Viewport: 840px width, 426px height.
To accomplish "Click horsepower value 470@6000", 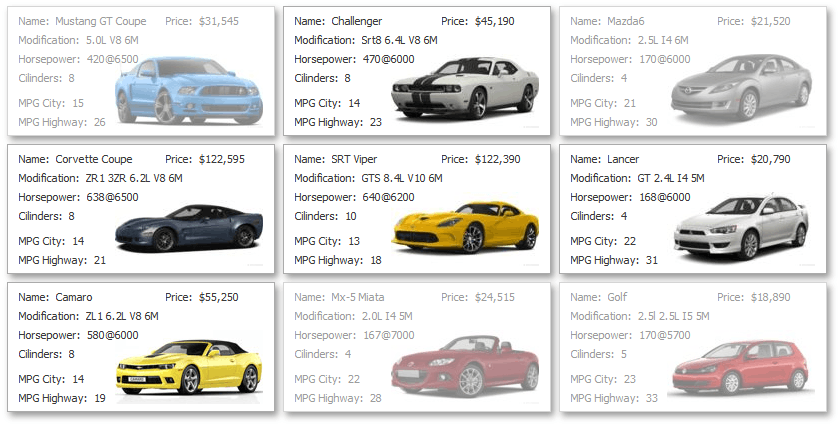I will pos(388,59).
